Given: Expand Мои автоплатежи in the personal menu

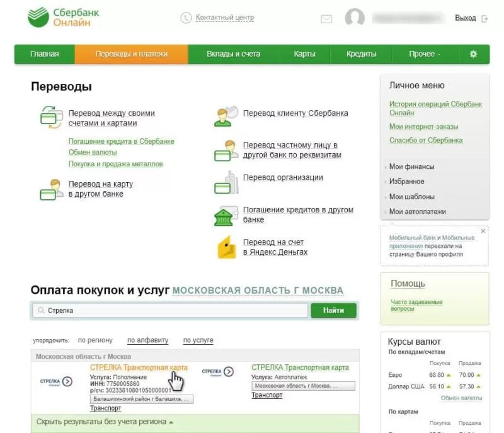Looking at the screenshot, I should tap(417, 212).
